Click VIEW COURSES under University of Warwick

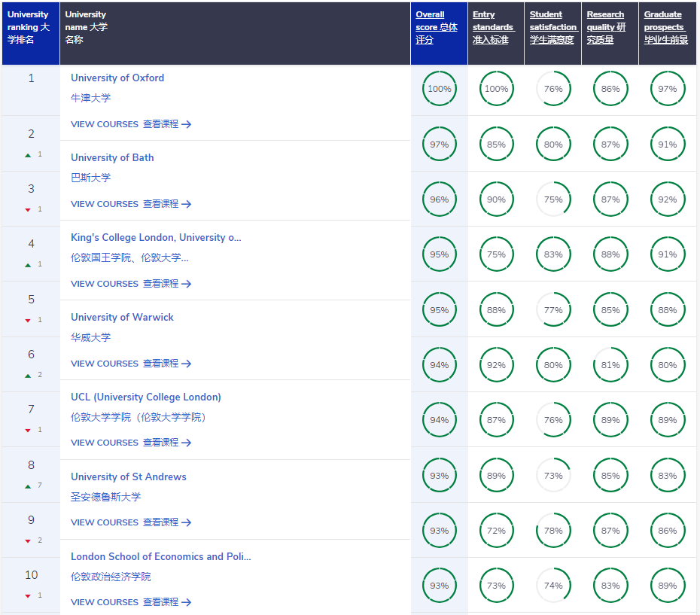pos(105,364)
